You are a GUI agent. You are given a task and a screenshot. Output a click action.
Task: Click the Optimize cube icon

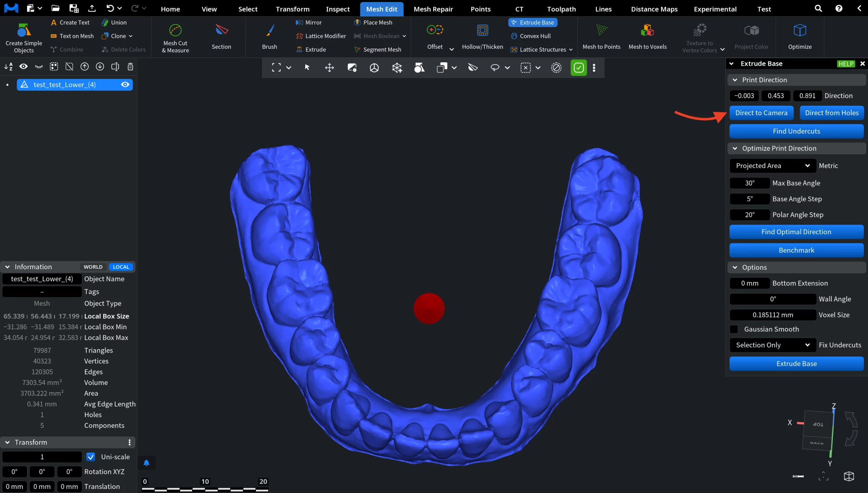pos(800,31)
